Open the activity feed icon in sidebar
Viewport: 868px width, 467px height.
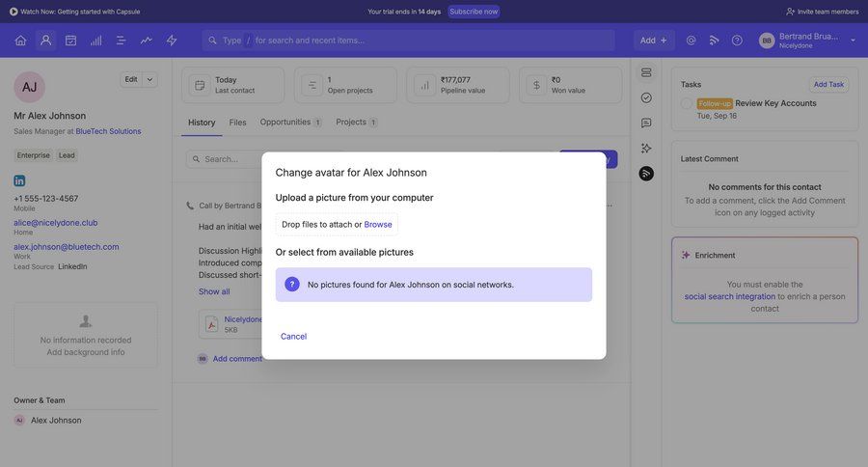(646, 174)
